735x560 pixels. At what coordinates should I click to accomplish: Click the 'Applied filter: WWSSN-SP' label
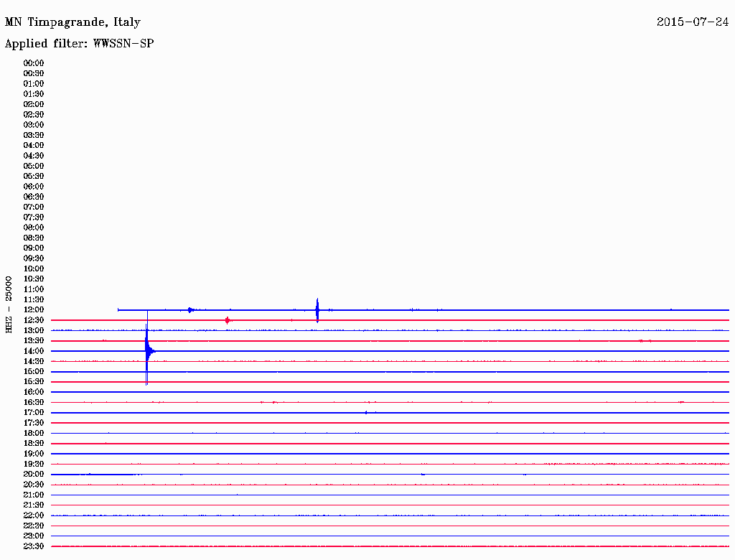79,44
